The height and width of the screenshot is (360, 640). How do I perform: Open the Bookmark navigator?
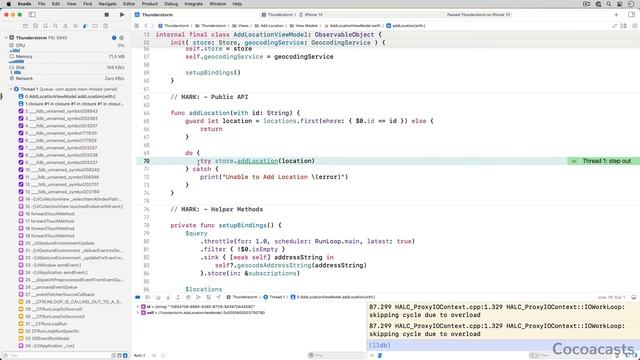click(x=45, y=26)
